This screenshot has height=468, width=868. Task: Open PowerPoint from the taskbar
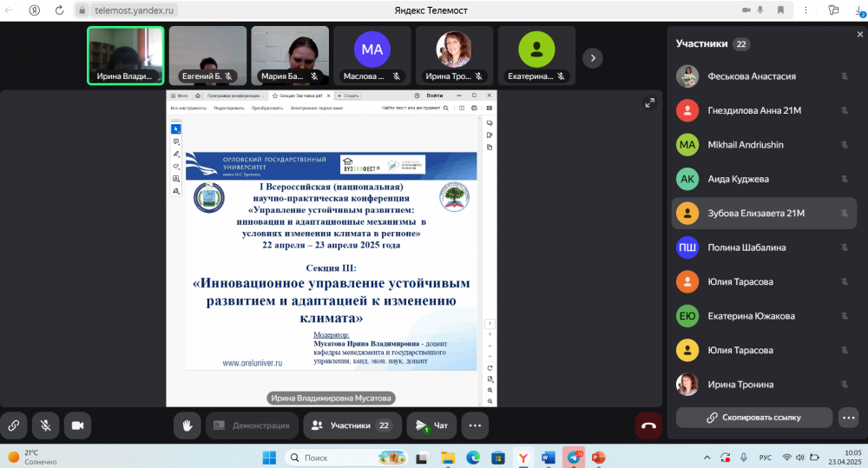[x=599, y=457]
